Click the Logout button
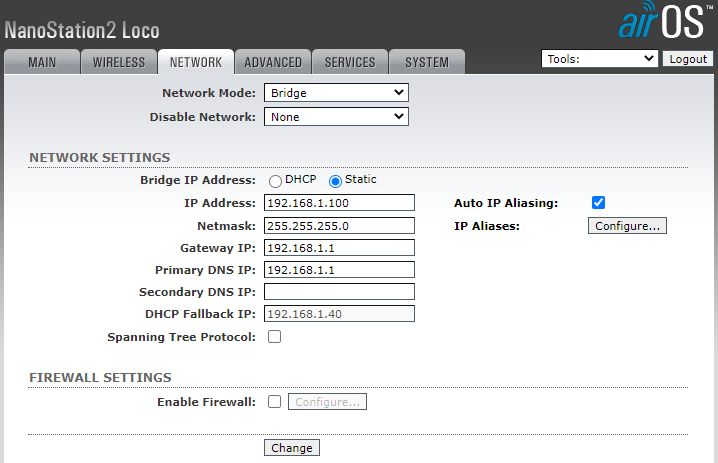Screen dimensions: 718x463 click(688, 59)
